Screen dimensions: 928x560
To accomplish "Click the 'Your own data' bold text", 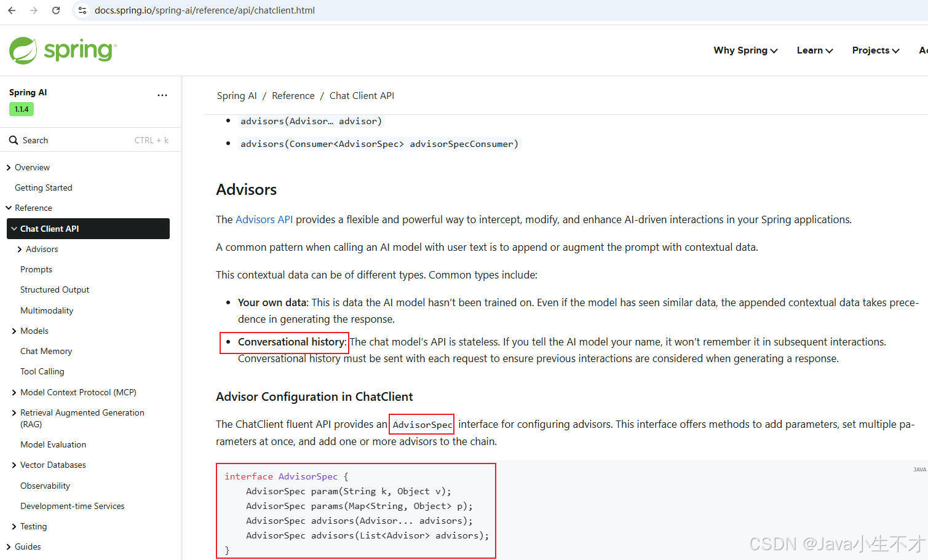I will tap(272, 302).
